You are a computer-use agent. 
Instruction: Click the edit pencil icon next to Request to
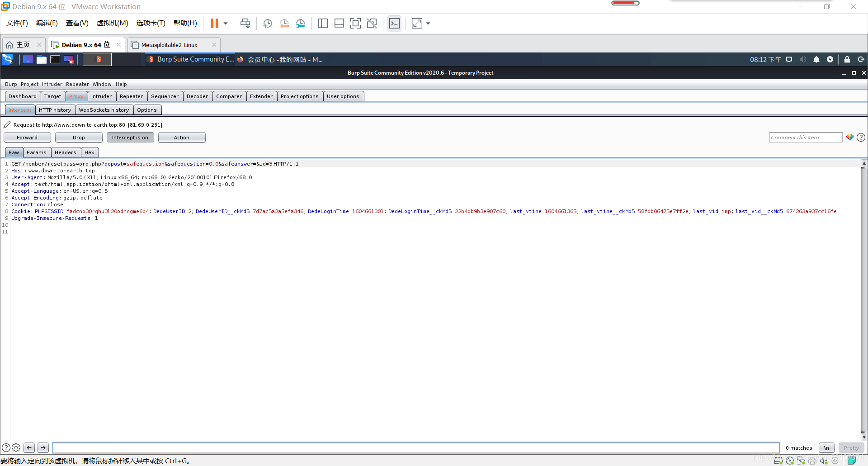coord(7,125)
